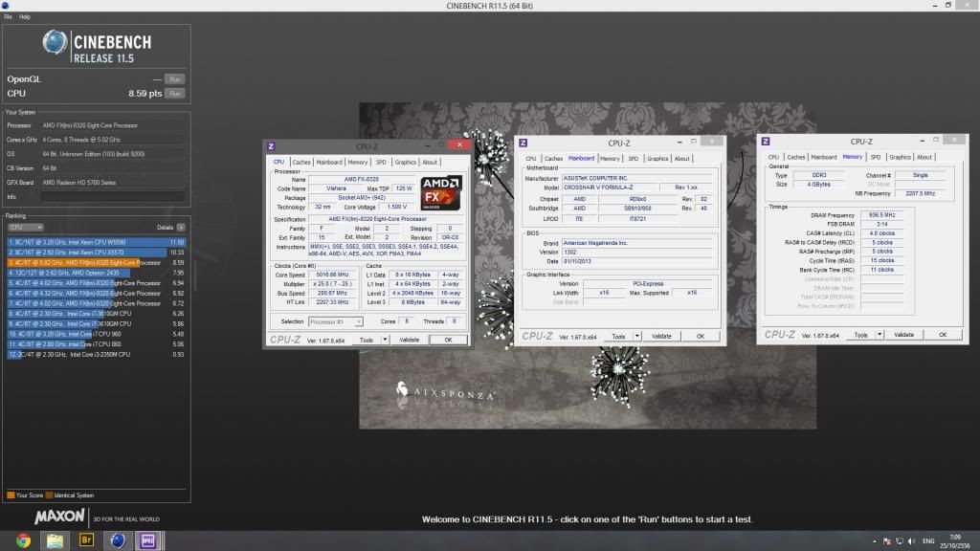Open Mainboard tab in CPU-Z memory window
Viewport: 980px width, 551px height.
(x=823, y=158)
